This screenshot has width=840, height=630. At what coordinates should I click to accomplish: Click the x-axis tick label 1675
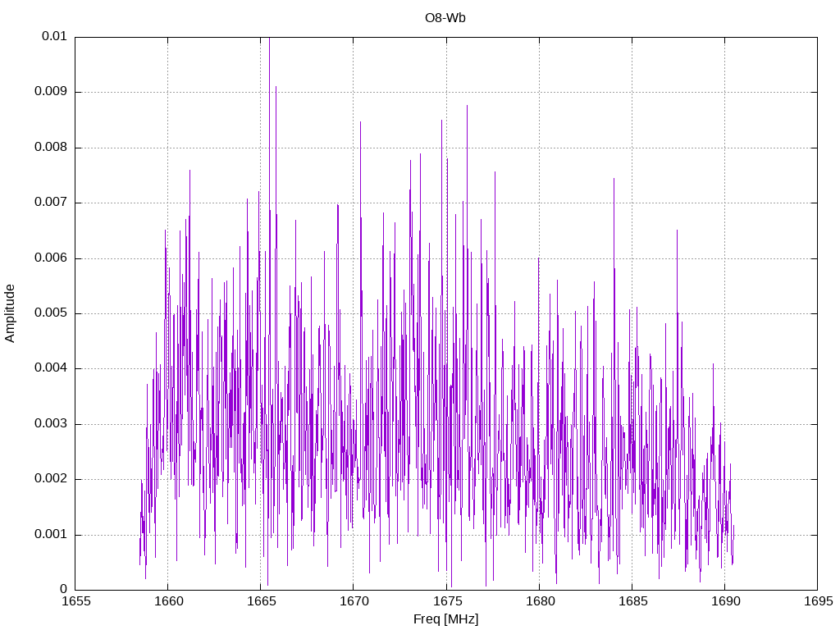(x=447, y=601)
